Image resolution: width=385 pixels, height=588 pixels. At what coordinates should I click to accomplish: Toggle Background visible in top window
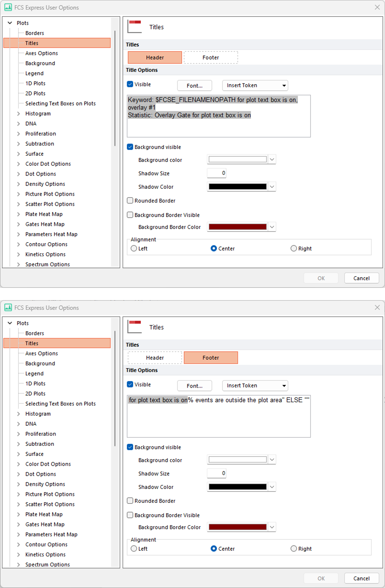coord(130,147)
